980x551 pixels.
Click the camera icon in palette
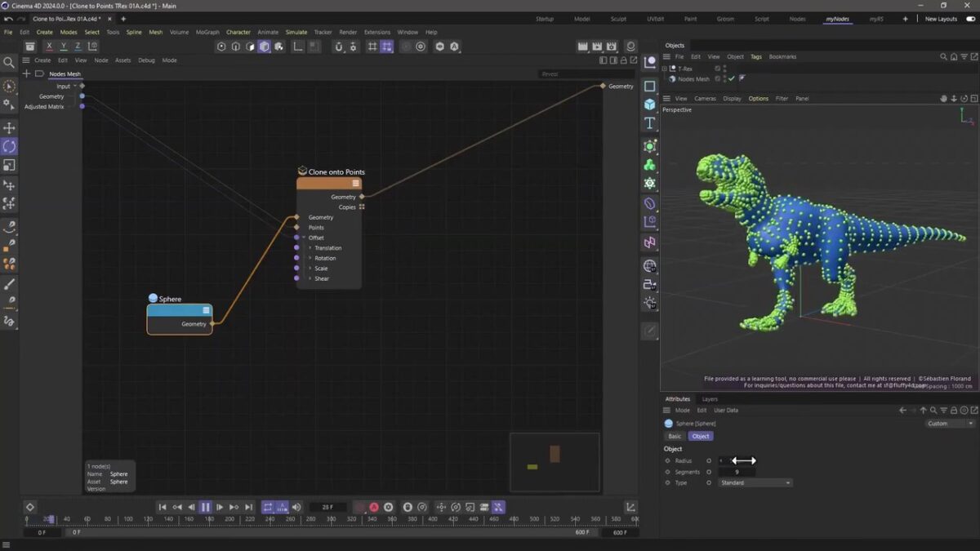pos(650,284)
